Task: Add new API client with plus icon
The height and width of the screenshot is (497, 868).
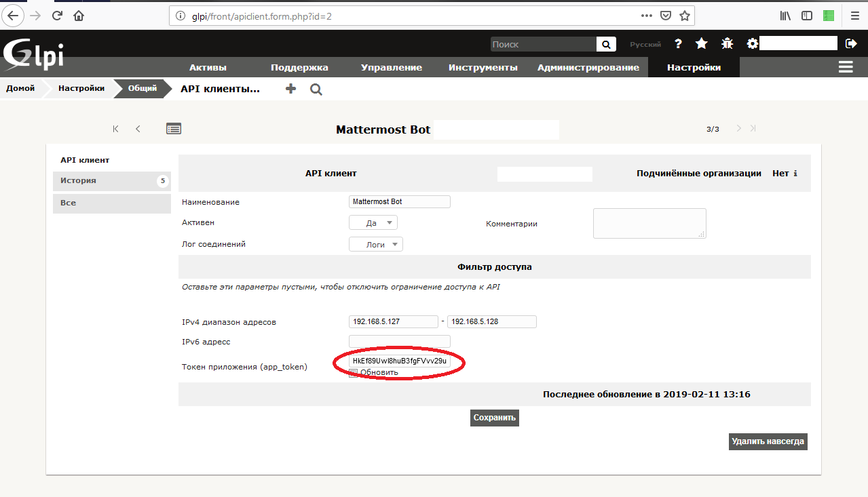Action: click(x=291, y=89)
